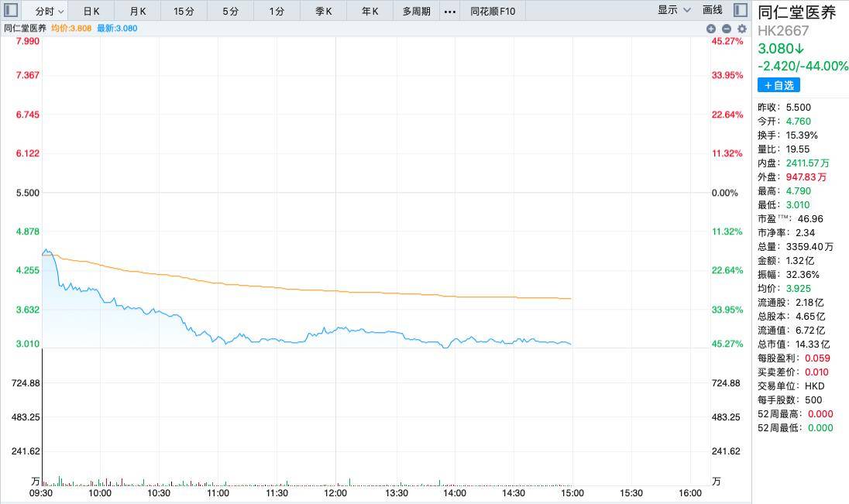Click the 11:00 time axis label
This screenshot has height=504, width=849.
pos(218,493)
